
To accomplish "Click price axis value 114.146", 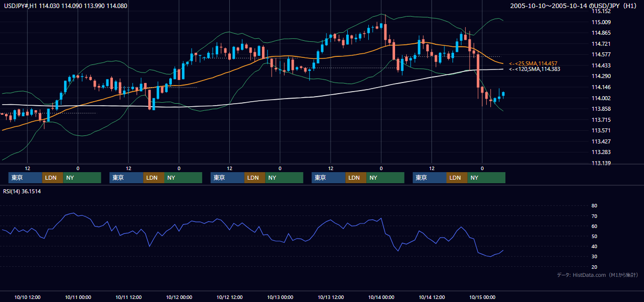I will 601,87.
